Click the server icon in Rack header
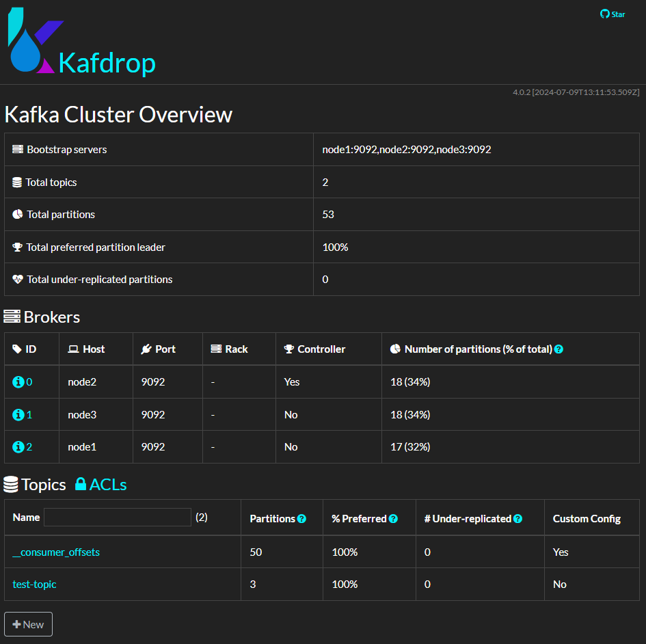The height and width of the screenshot is (644, 646). click(x=216, y=349)
